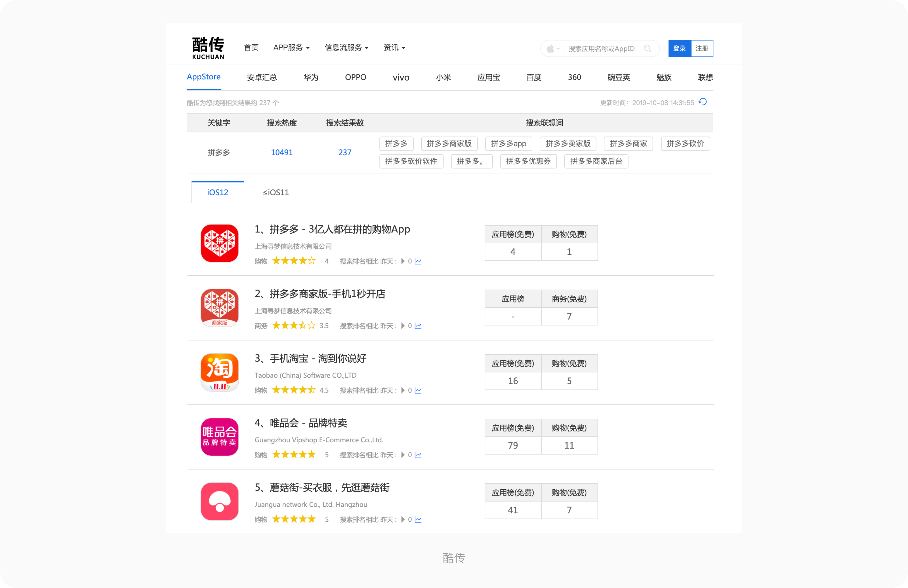Click suggestion tag 拼多多卖家版

point(568,144)
